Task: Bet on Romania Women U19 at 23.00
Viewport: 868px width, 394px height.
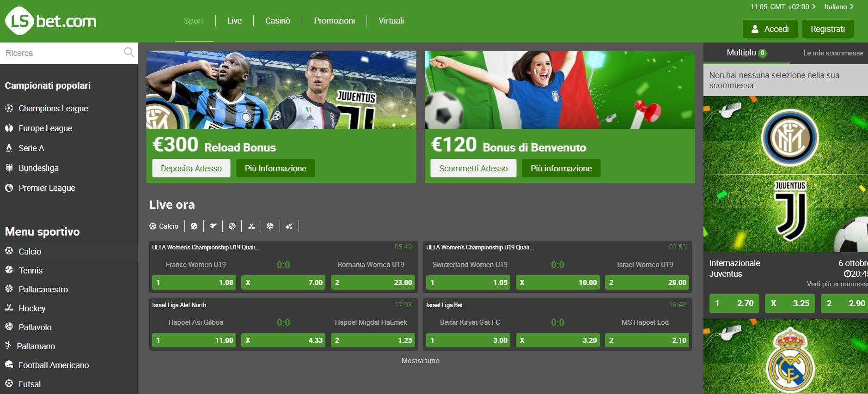Action: pos(373,283)
